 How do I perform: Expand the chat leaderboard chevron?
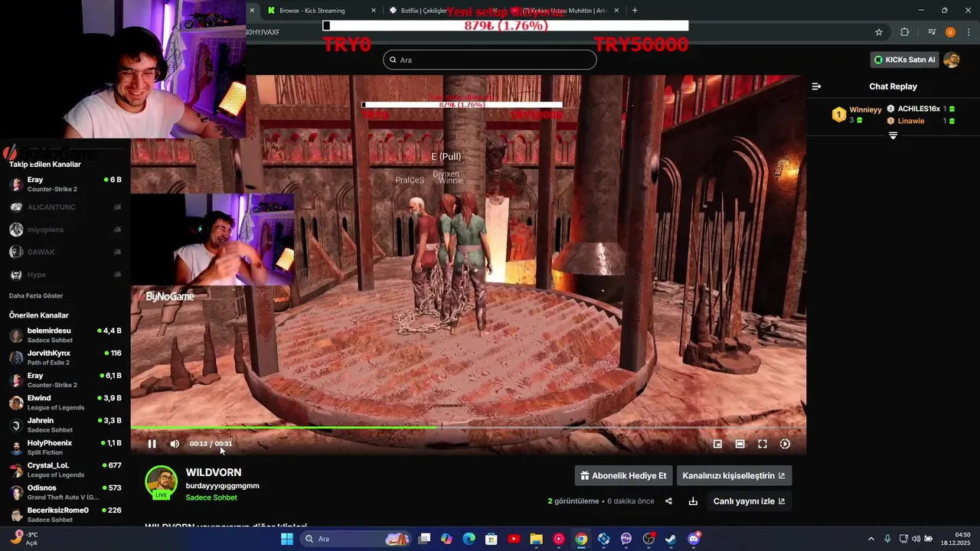[x=893, y=135]
